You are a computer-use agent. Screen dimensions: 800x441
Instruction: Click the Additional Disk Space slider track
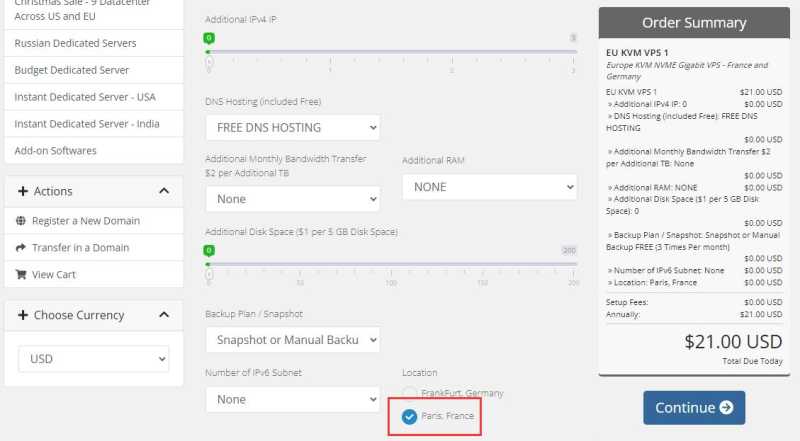392,264
